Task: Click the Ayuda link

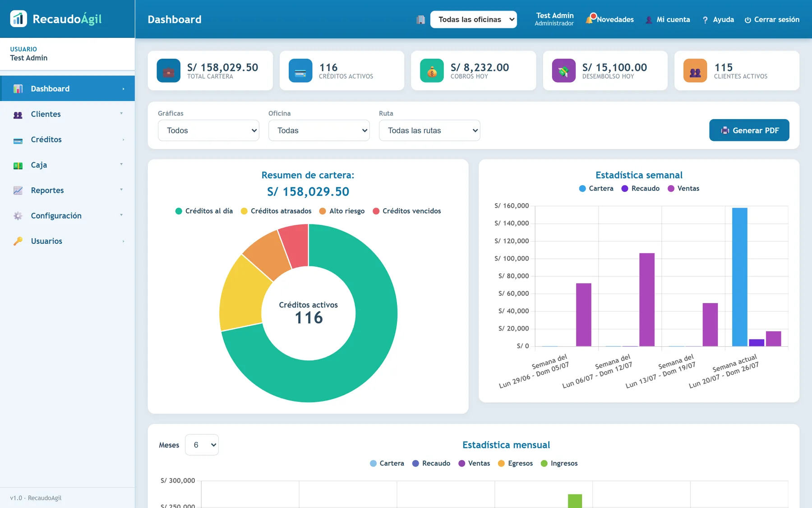Action: pos(718,19)
